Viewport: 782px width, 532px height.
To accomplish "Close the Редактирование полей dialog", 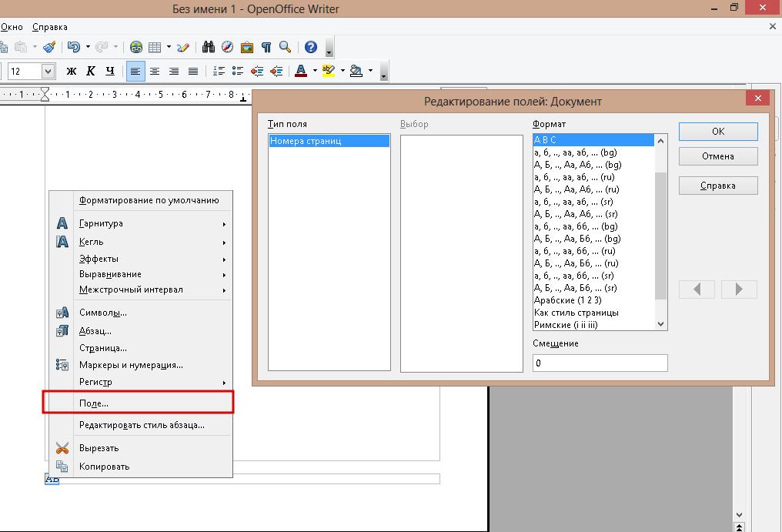I will (757, 98).
